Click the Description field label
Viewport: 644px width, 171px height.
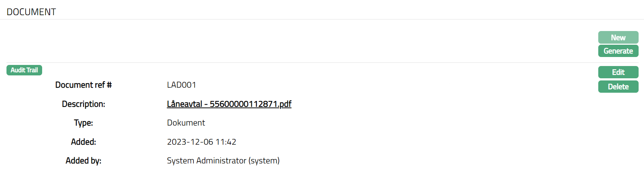click(84, 104)
